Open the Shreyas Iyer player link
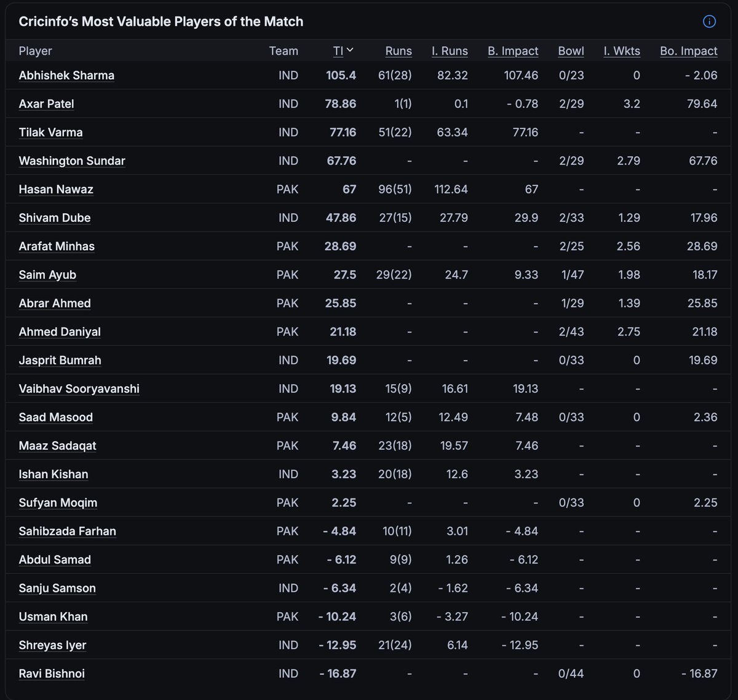This screenshot has height=700, width=738. tap(52, 645)
